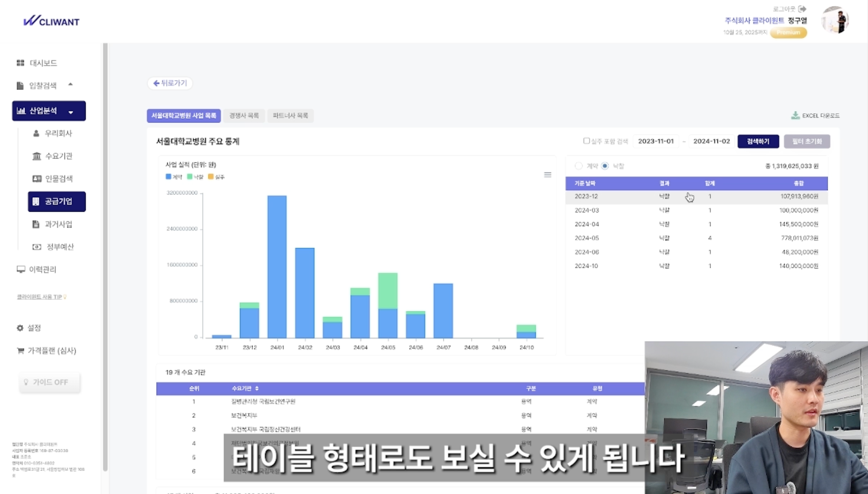This screenshot has height=494, width=868.
Task: Click the 로그아웃 logout icon
Action: click(802, 9)
